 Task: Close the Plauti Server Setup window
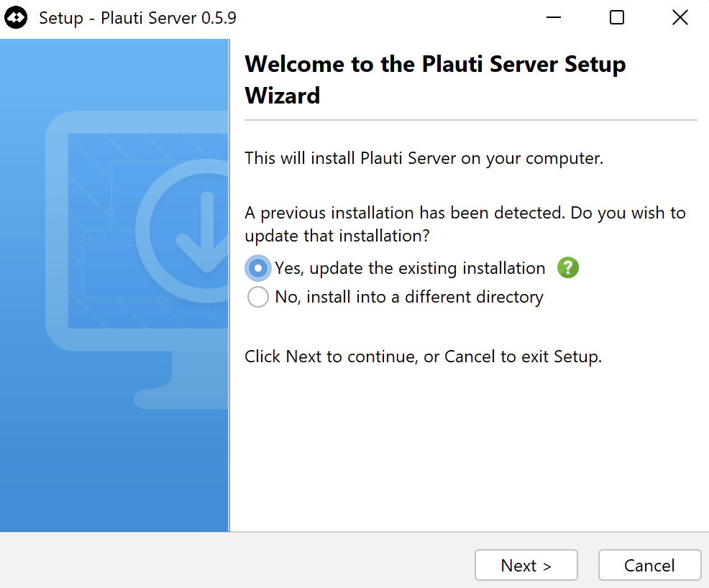coord(680,18)
